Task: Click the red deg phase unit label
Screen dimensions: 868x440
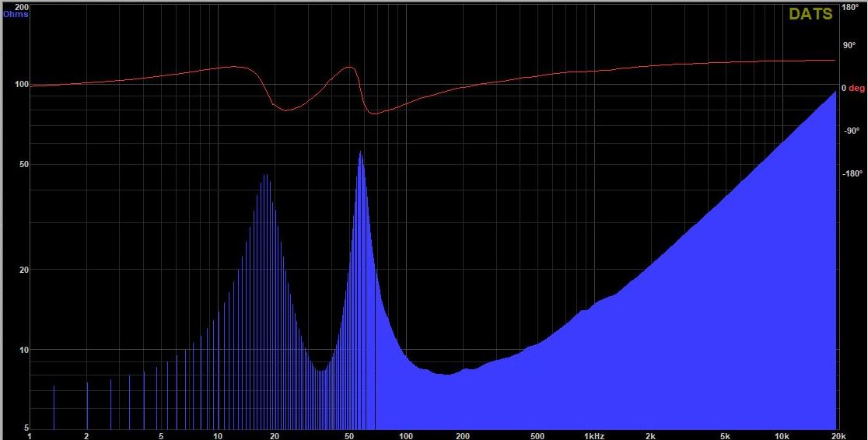Action: 856,88
